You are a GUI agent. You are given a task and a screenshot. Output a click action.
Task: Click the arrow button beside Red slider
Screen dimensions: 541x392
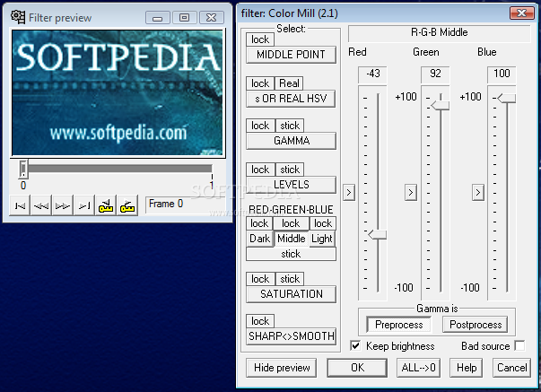point(349,193)
